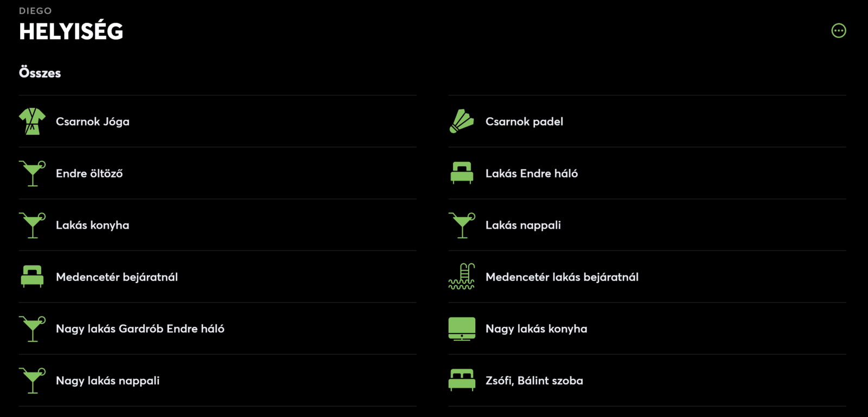Click the bed icon beside Medencetér bejáratnál

point(32,276)
